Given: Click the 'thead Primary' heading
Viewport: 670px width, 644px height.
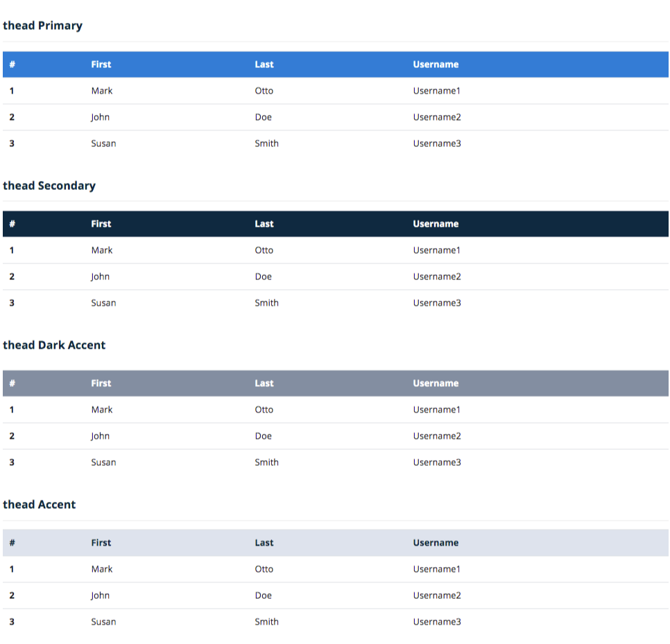Looking at the screenshot, I should [x=42, y=26].
